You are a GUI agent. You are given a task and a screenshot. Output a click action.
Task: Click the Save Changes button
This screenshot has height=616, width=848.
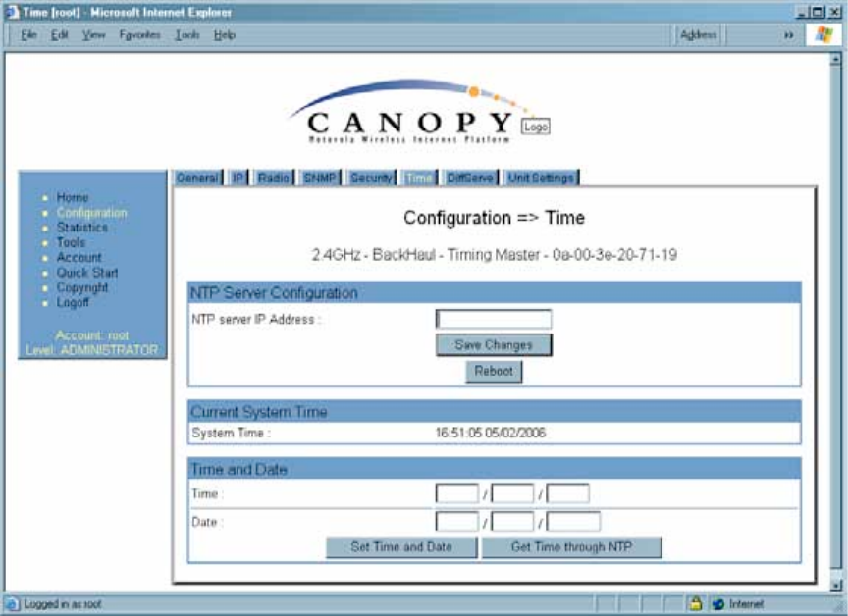coord(494,344)
